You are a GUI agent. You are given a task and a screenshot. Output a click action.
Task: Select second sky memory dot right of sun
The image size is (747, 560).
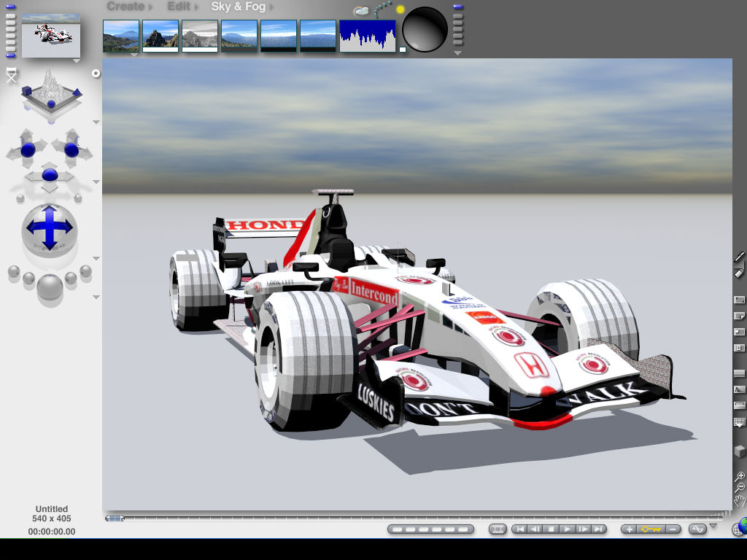(x=458, y=16)
